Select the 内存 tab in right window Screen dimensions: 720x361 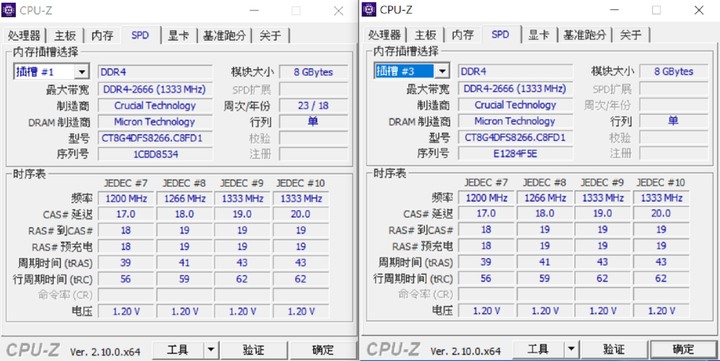[x=462, y=35]
